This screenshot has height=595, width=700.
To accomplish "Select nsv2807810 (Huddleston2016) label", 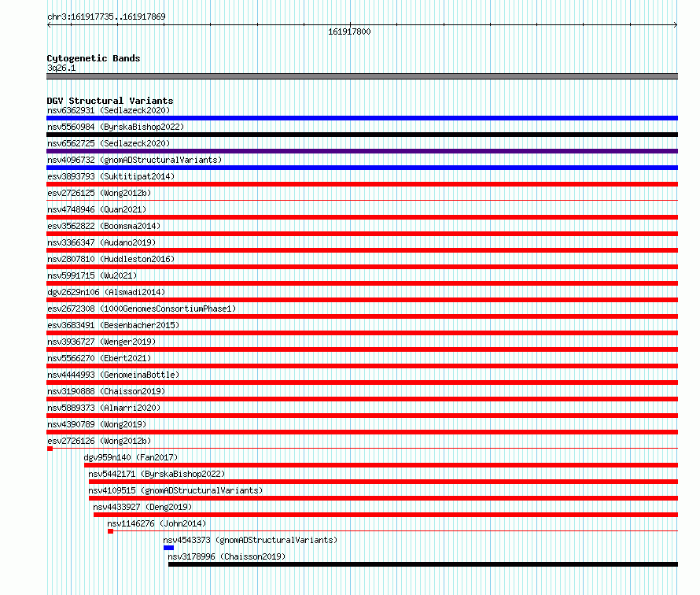I will tap(111, 259).
